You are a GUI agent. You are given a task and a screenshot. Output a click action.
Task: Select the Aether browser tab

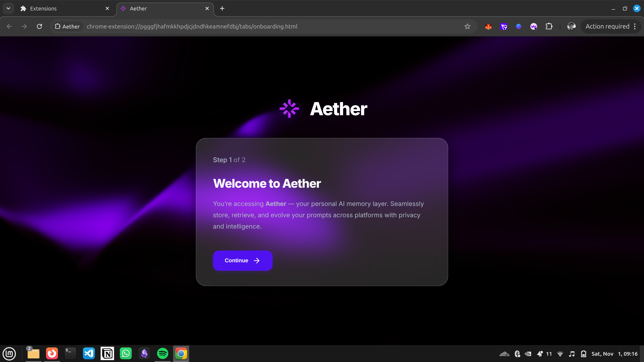click(x=162, y=9)
